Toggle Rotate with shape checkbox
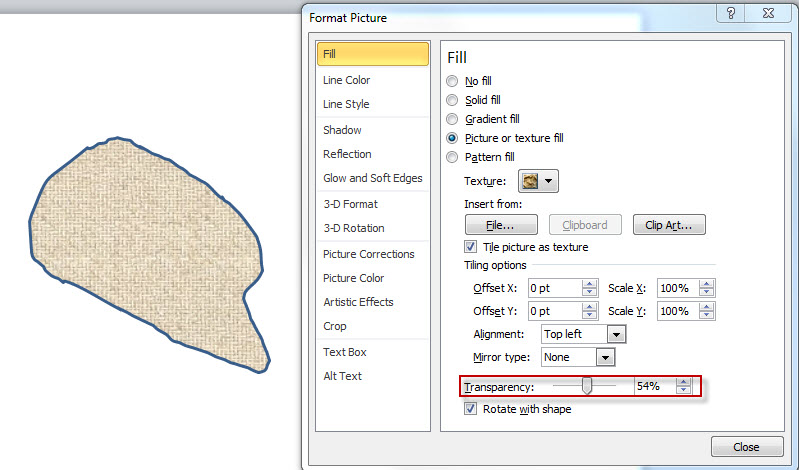Image resolution: width=799 pixels, height=470 pixels. coord(470,409)
